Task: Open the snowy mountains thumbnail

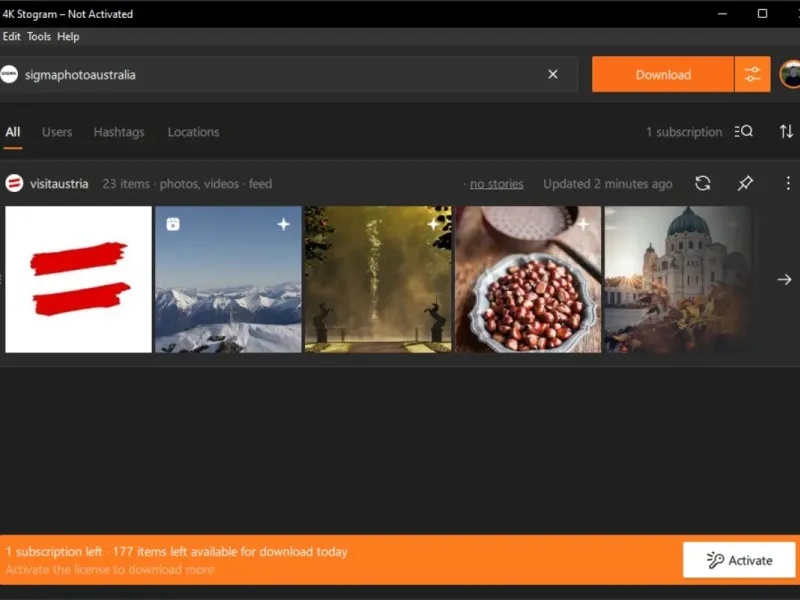Action: point(228,279)
